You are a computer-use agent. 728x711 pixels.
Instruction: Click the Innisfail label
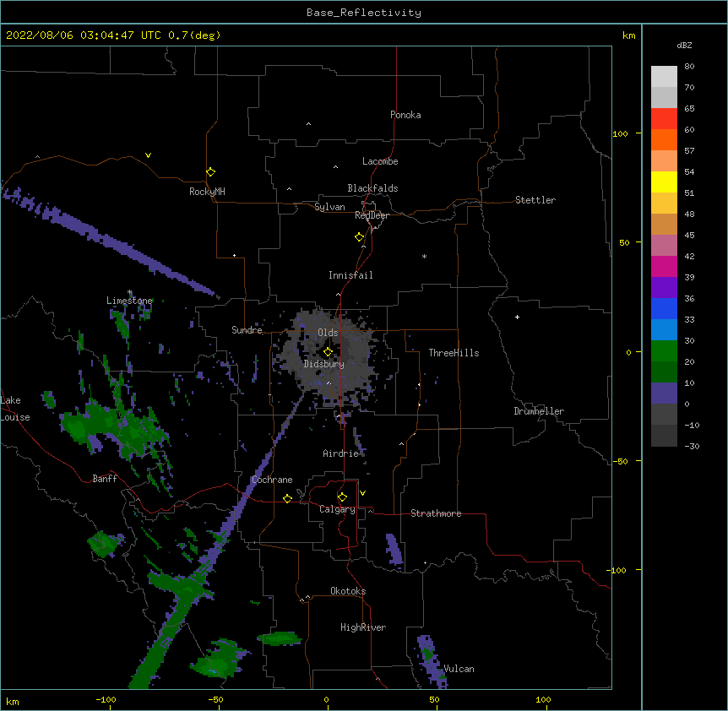[x=350, y=275]
